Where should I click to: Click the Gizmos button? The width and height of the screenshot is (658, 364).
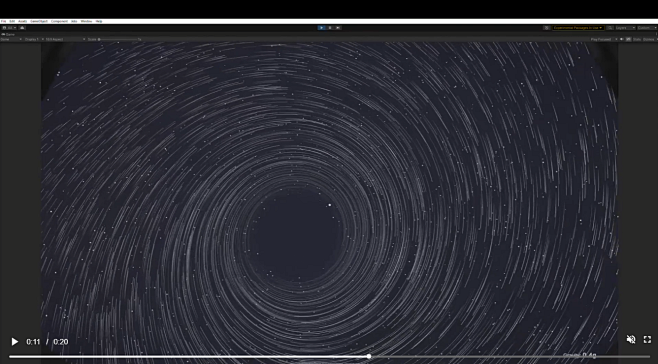tap(649, 39)
